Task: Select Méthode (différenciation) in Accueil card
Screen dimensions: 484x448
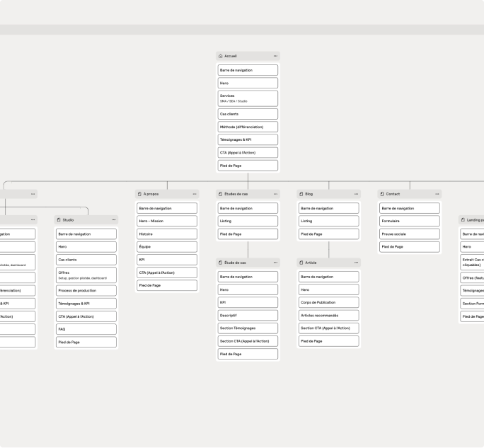Action: pyautogui.click(x=248, y=127)
